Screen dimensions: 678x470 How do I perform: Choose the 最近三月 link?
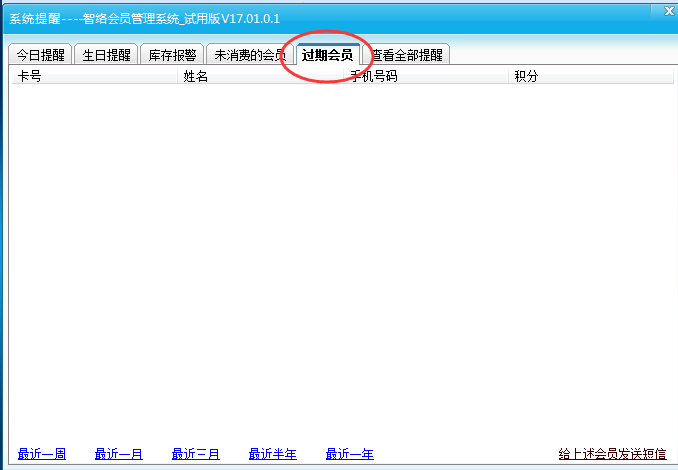(x=196, y=454)
